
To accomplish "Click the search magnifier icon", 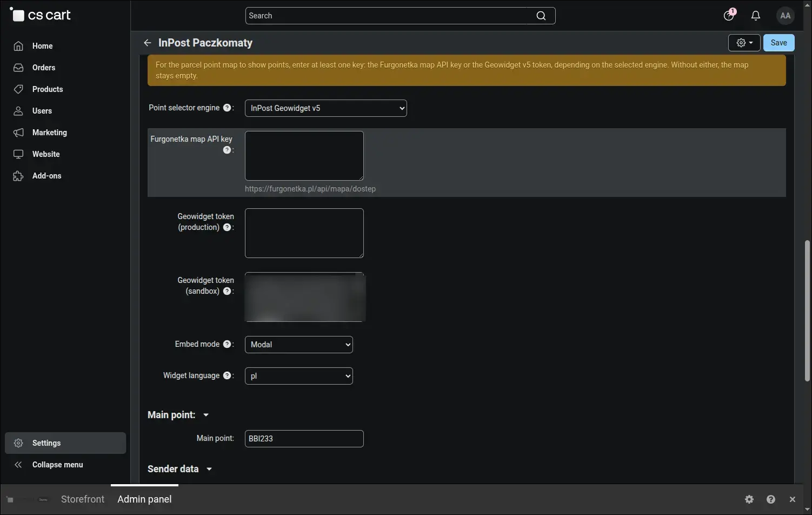I will pos(541,16).
